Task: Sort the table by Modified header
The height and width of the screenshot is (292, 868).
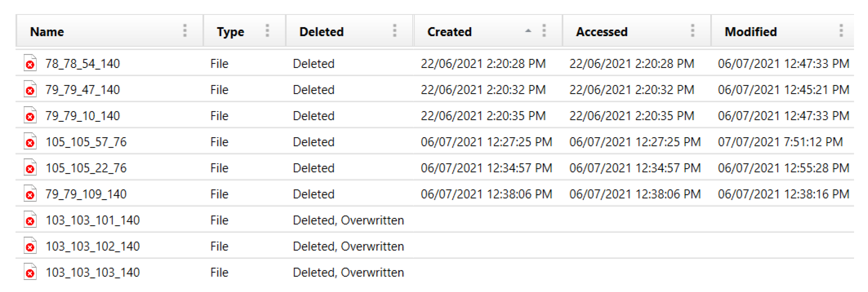Action: point(751,31)
